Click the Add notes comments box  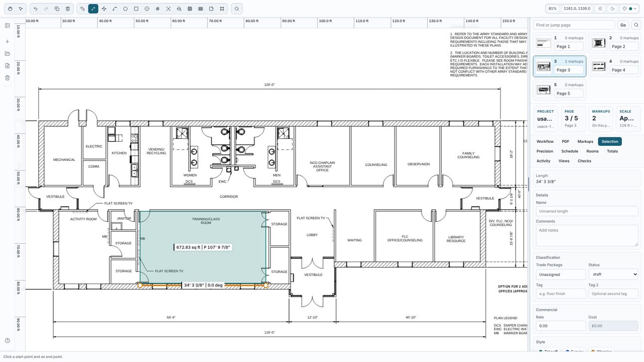[x=587, y=235]
